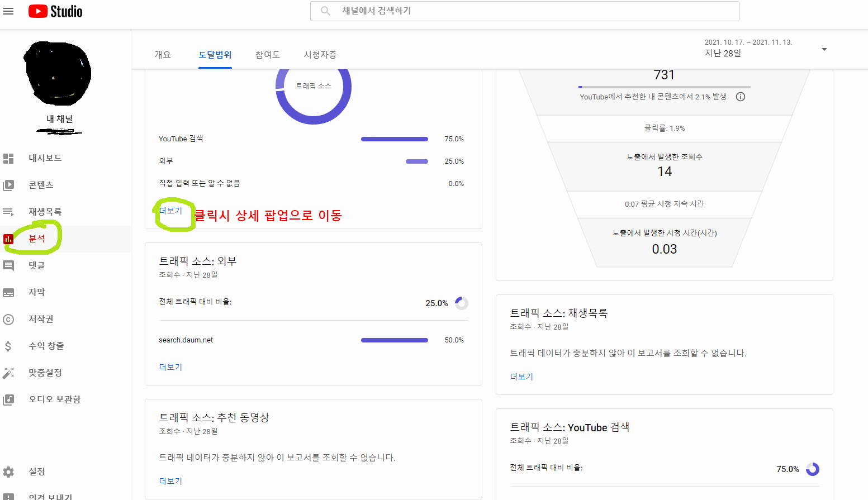This screenshot has height=500, width=868.
Task: Click the YouTube Studio logo
Action: click(x=55, y=11)
